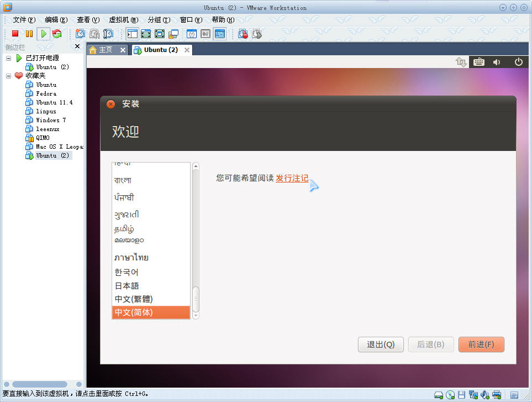
Task: Open the 发行注记 release notes link
Action: (x=292, y=178)
